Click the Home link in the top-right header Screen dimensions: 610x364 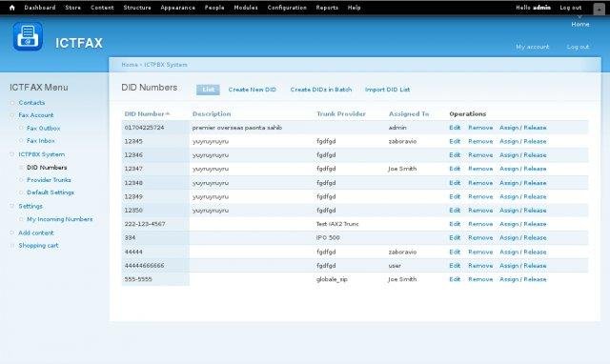click(580, 24)
